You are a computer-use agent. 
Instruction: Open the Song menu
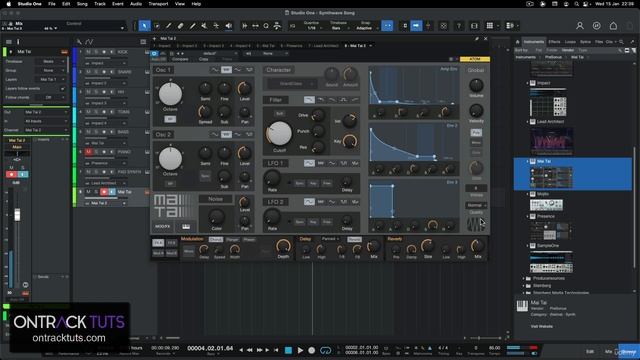[82, 4]
